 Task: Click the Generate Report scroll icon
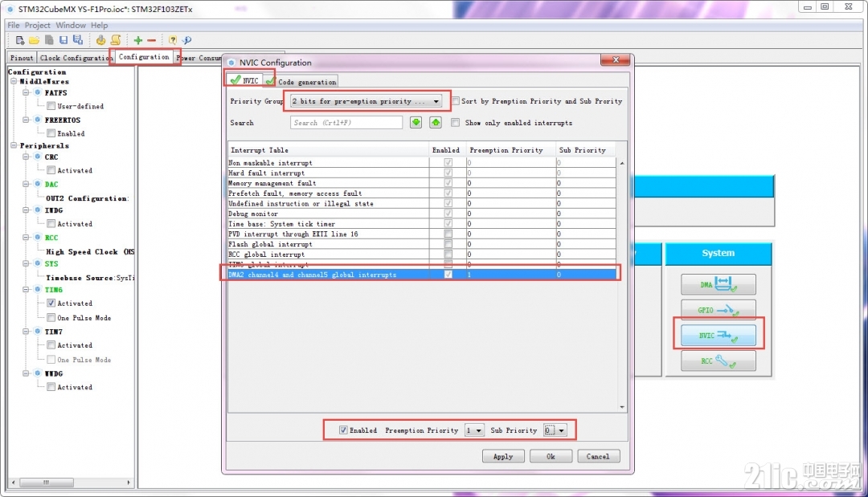point(116,40)
